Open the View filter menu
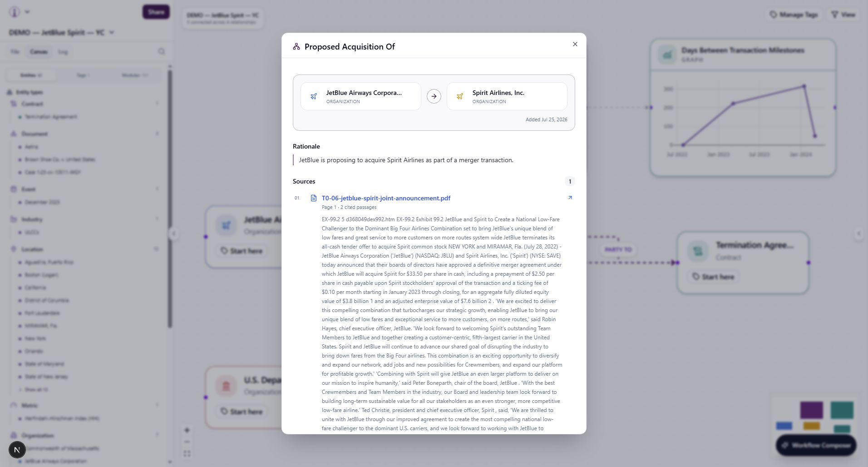Image resolution: width=868 pixels, height=467 pixels. pyautogui.click(x=843, y=15)
